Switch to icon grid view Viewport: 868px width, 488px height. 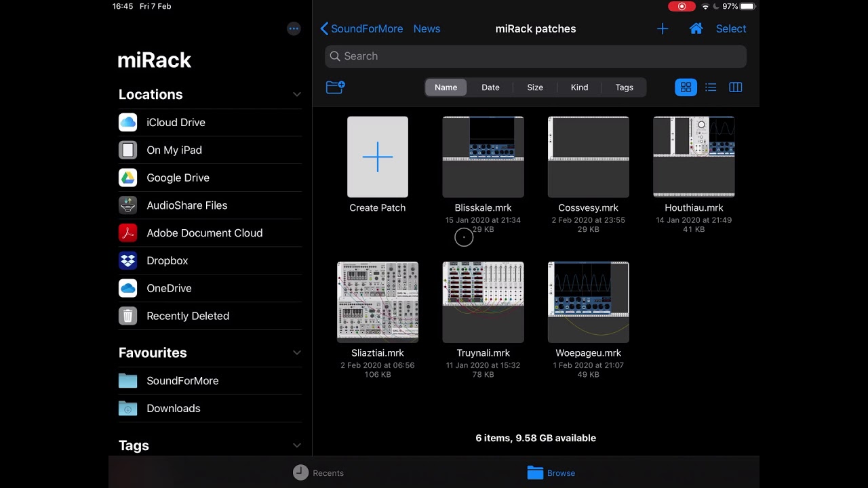click(x=686, y=87)
